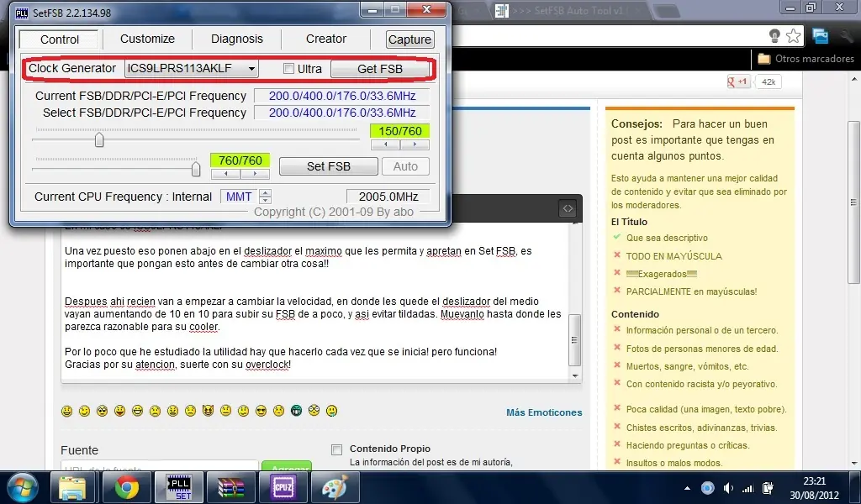This screenshot has width=861, height=504.
Task: Open the Creator tab
Action: (x=325, y=39)
